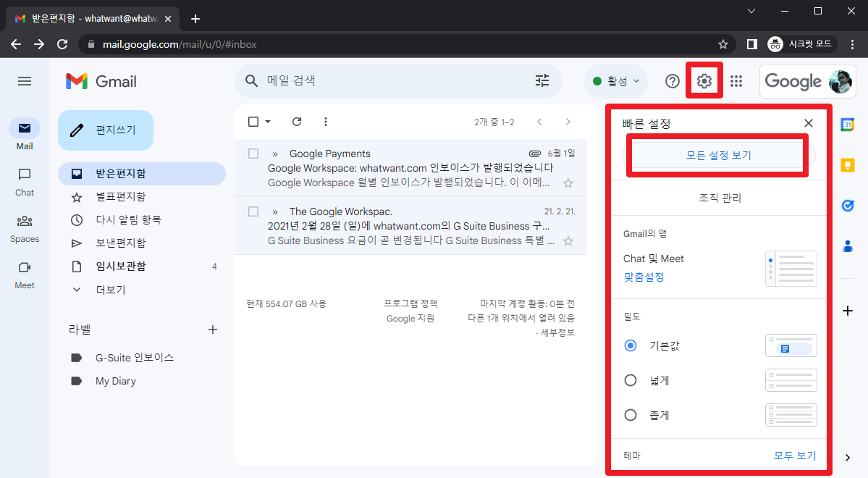This screenshot has width=868, height=478.
Task: Collapse the side panel chevron
Action: (x=848, y=458)
